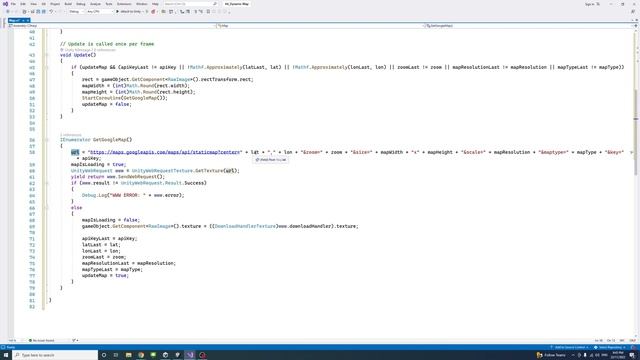Open the Edit menu
The height and width of the screenshot is (360, 640).
click(x=23, y=4)
